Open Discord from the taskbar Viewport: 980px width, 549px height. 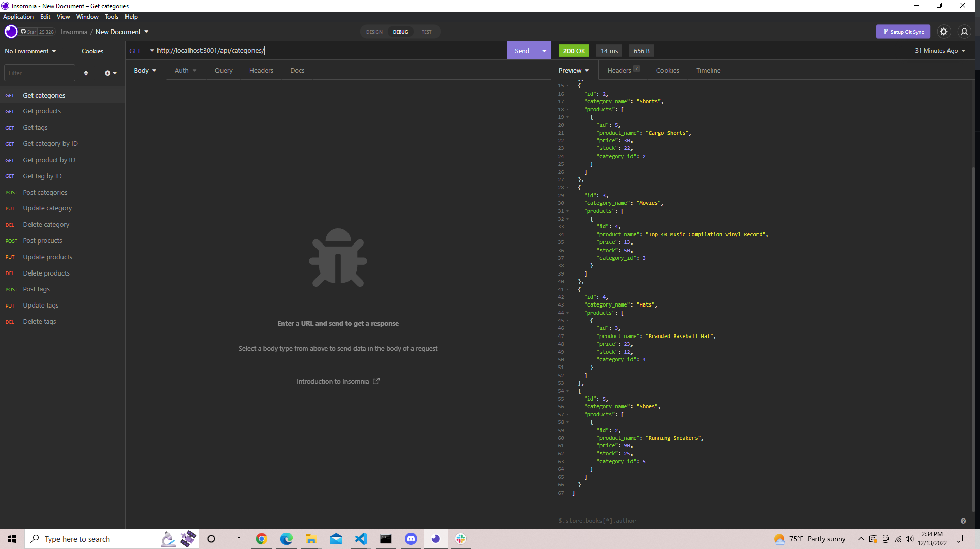coord(410,539)
